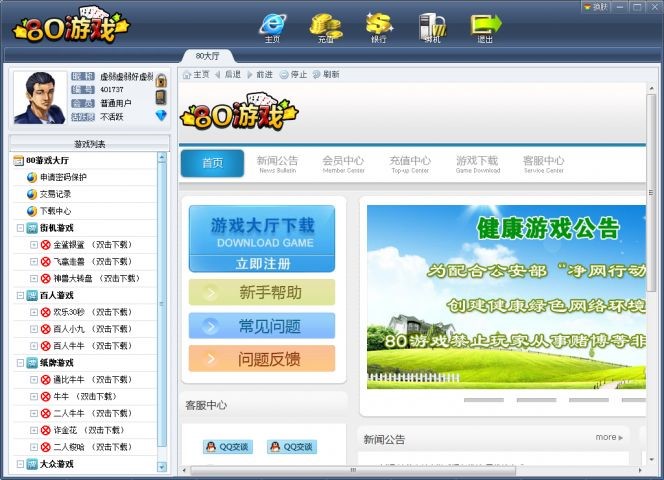Expand the 金鲨银鲨 game node
664x480 pixels.
pos(33,244)
